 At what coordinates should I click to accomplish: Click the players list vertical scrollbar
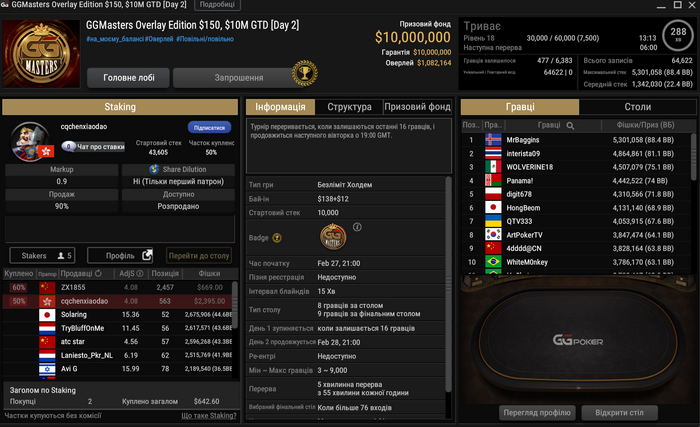click(x=693, y=156)
